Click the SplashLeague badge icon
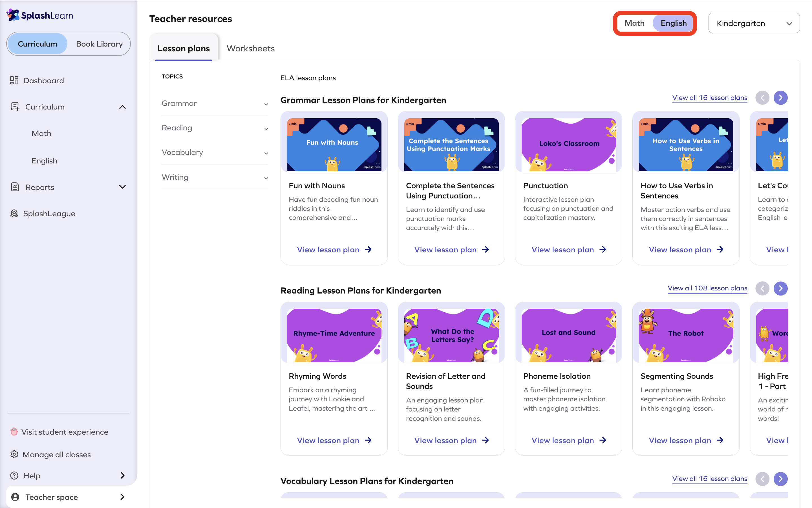812x508 pixels. (x=14, y=213)
